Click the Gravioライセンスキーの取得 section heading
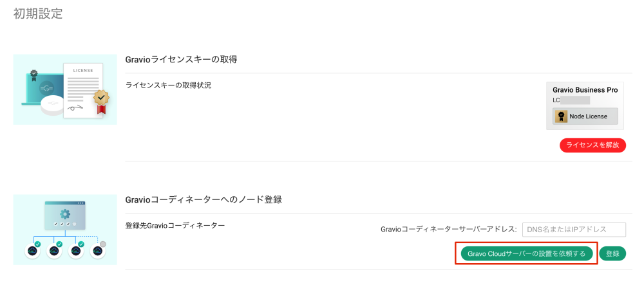Image resolution: width=644 pixels, height=283 pixels. pos(181,60)
